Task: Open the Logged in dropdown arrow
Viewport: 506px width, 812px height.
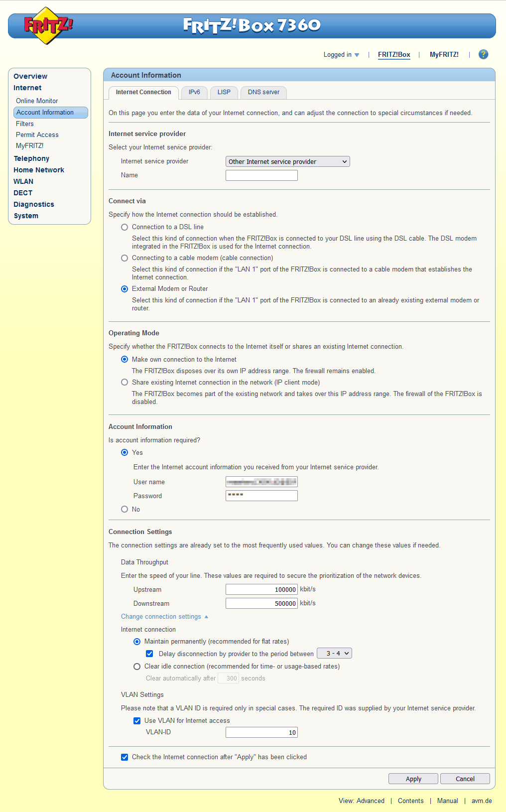Action: click(357, 55)
